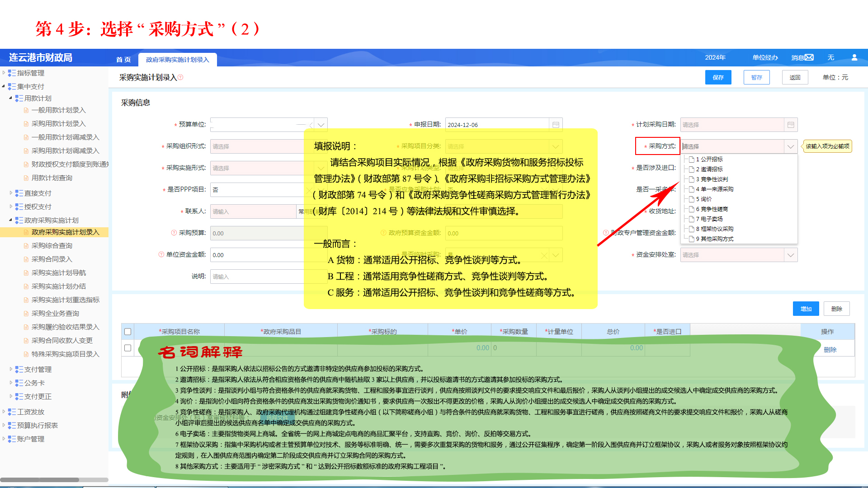868x488 pixels.
Task: Click the help icon before 采购预算
Action: coord(174,233)
